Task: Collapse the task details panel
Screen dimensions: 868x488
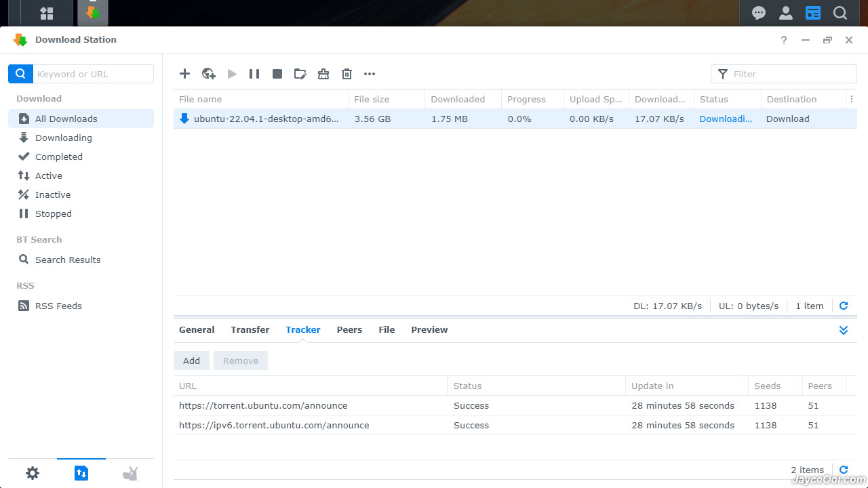Action: coord(844,330)
